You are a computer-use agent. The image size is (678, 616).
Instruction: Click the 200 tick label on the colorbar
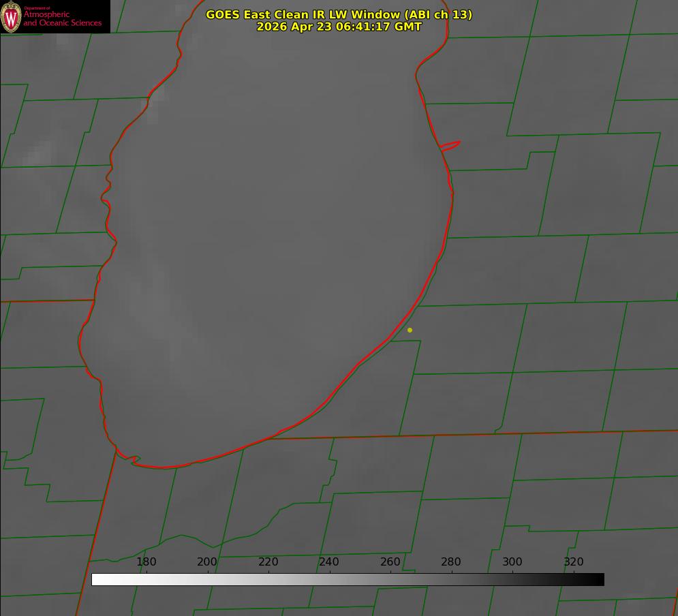pos(207,561)
